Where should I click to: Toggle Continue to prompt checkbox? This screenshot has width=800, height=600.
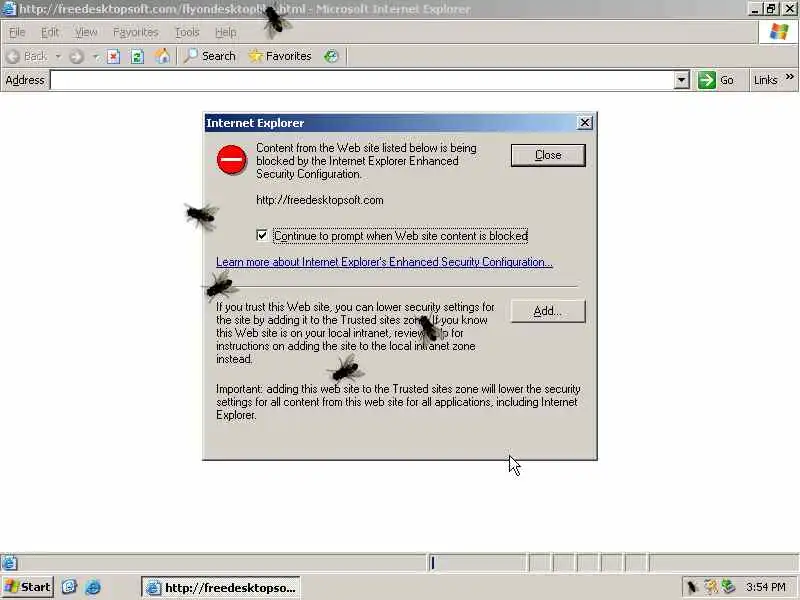click(x=262, y=235)
